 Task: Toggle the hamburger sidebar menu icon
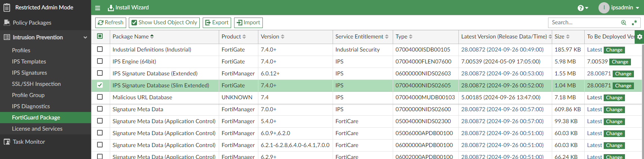pos(97,8)
